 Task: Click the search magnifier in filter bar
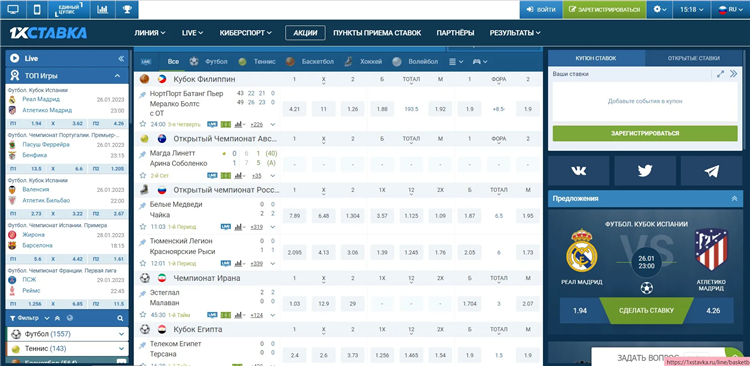120,318
